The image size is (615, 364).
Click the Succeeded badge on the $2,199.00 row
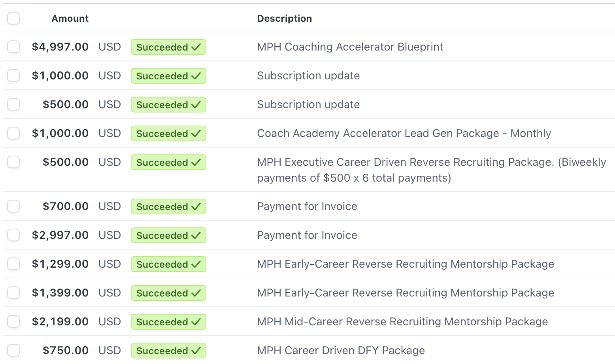(168, 322)
